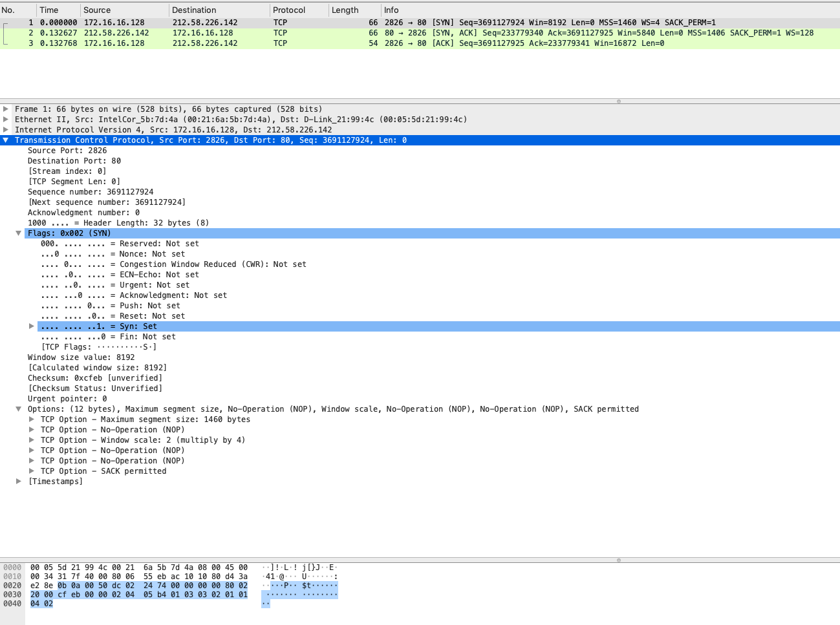The image size is (840, 625).
Task: Expand TCP Option Maximum segment size arrow
Action: (32, 419)
